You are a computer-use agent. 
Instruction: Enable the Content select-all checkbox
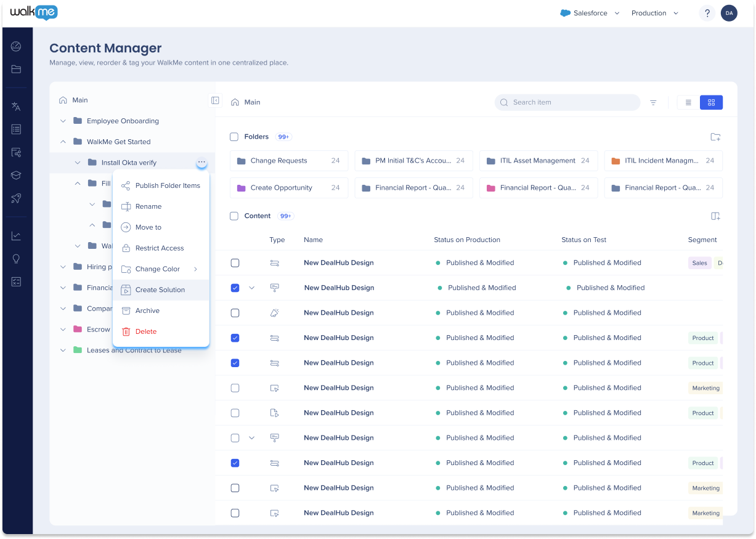point(235,216)
